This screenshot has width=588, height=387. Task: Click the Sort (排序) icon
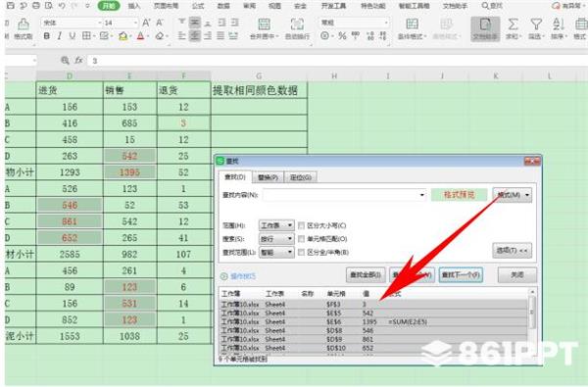[559, 28]
